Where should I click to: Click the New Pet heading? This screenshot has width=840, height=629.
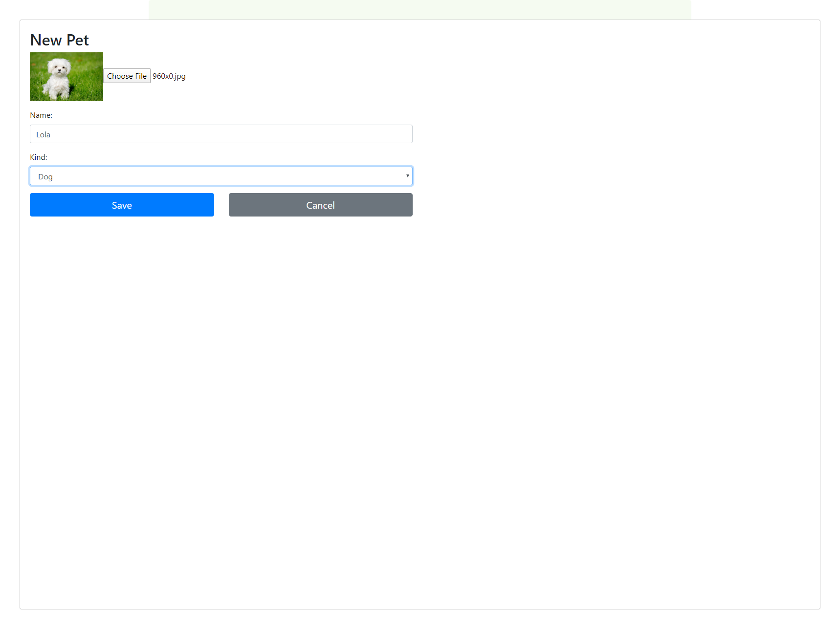click(x=60, y=40)
